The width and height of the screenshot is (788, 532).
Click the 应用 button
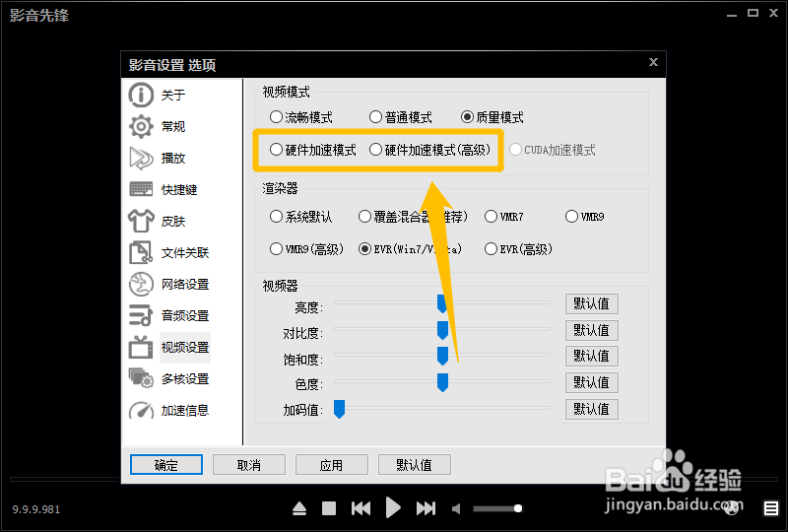point(332,465)
